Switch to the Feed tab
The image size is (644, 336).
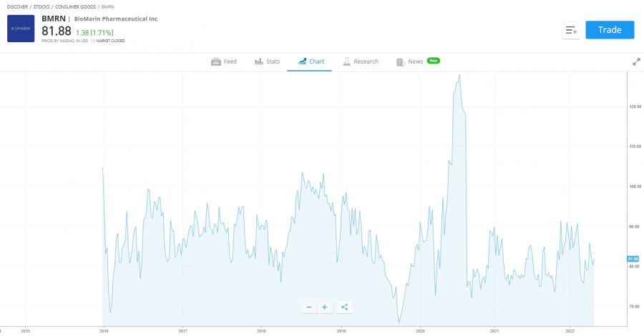coord(224,61)
